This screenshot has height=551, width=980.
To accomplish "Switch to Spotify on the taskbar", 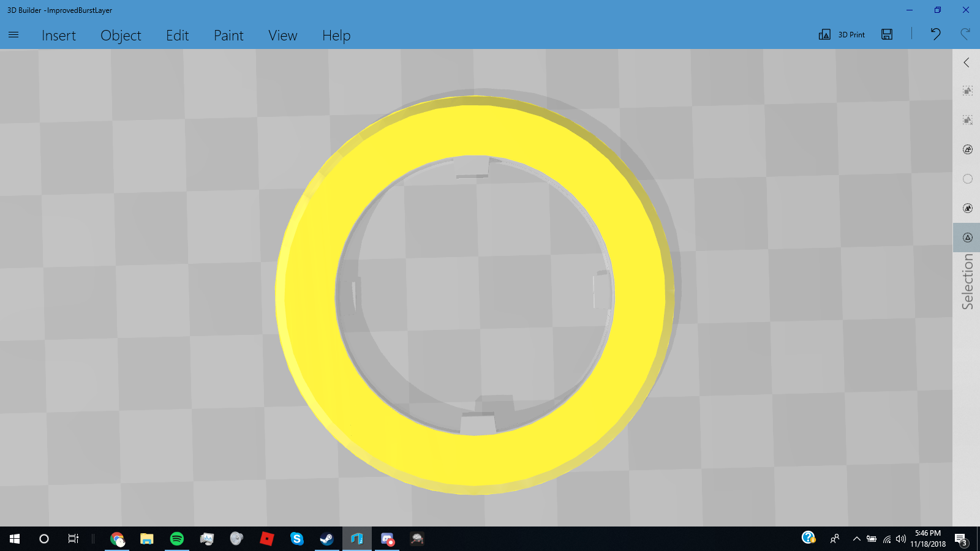I will click(x=177, y=539).
